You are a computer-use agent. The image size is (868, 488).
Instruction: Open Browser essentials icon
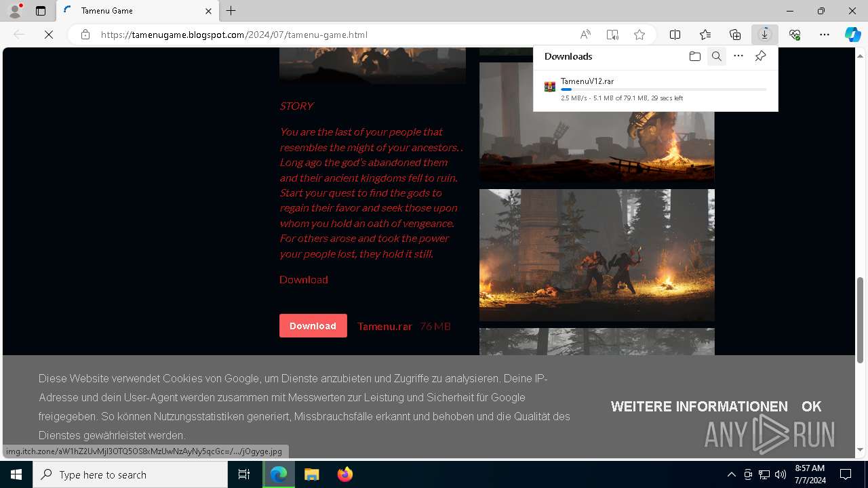click(x=795, y=35)
